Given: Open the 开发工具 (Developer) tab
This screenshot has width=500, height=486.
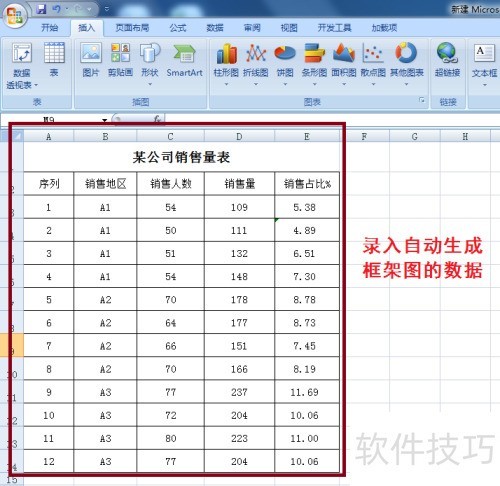Looking at the screenshot, I should click(334, 28).
